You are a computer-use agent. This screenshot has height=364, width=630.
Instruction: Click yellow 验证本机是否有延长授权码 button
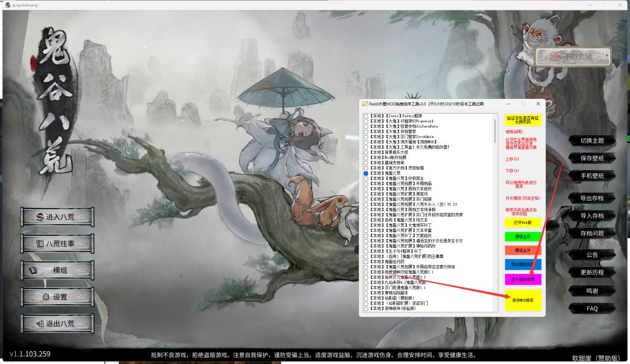pos(523,120)
